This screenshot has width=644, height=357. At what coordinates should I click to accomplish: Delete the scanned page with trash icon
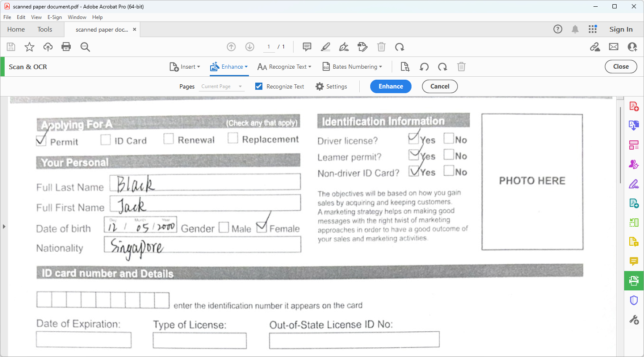pyautogui.click(x=461, y=67)
